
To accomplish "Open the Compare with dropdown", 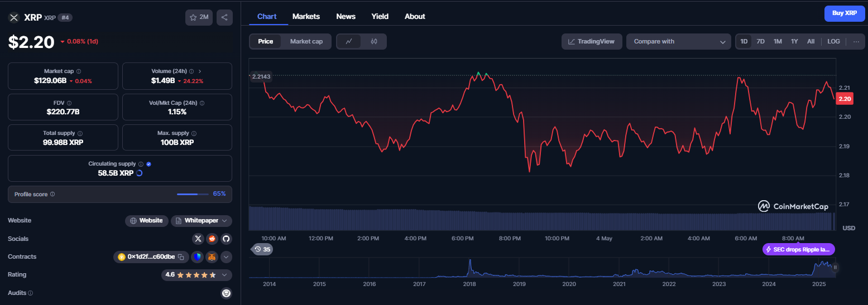I will [x=679, y=41].
